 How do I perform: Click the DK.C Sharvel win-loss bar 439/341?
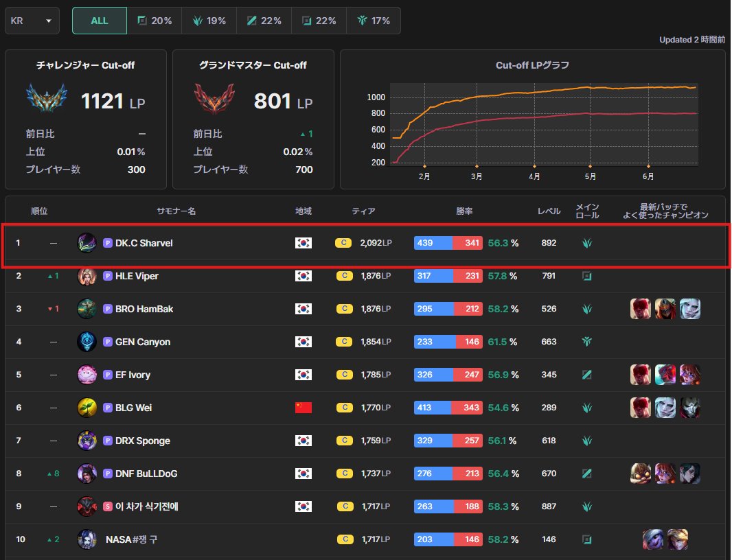[448, 243]
